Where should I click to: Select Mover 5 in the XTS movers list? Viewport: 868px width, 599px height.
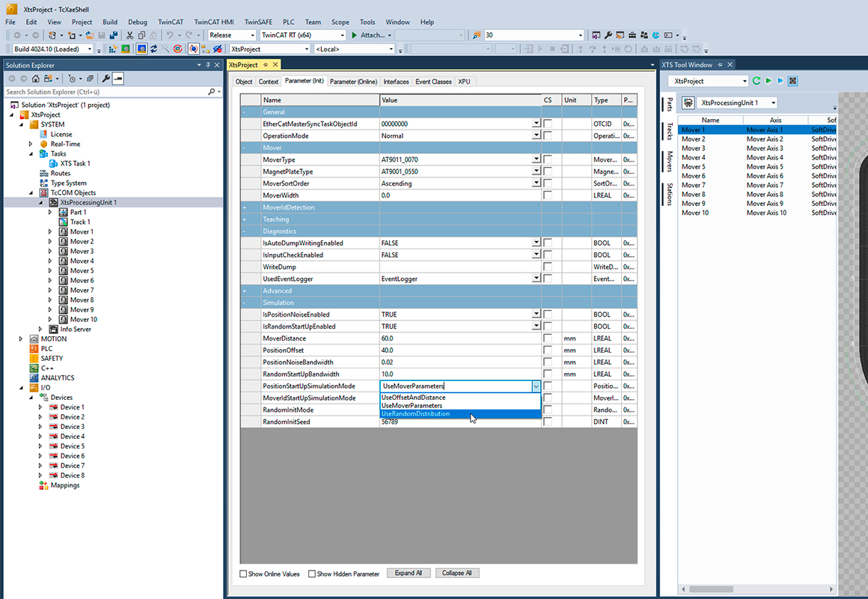tap(692, 166)
